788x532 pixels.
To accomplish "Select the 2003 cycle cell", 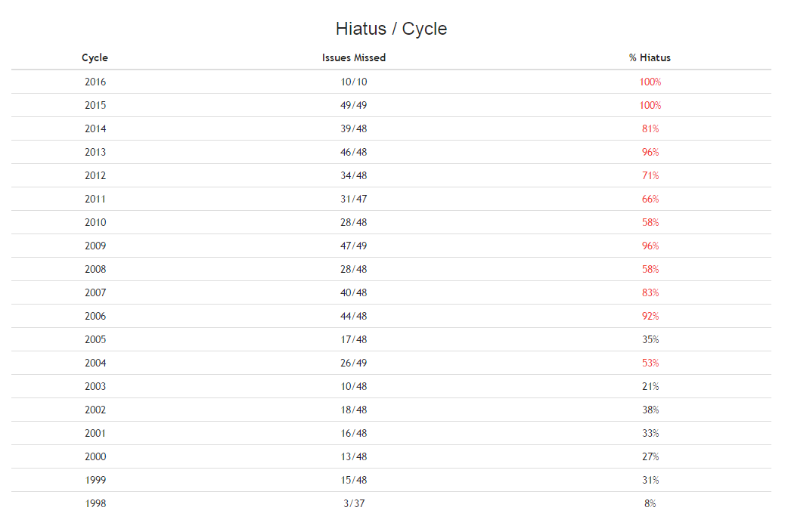I will (x=95, y=387).
